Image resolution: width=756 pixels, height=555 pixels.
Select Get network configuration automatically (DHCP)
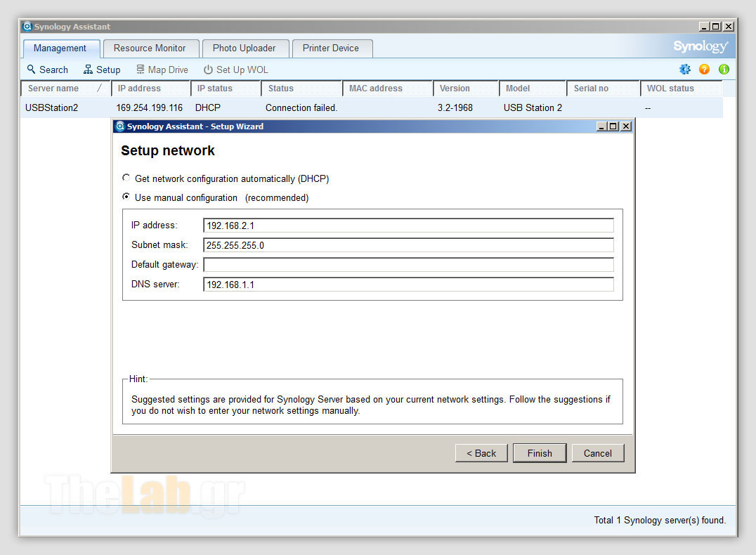click(126, 178)
